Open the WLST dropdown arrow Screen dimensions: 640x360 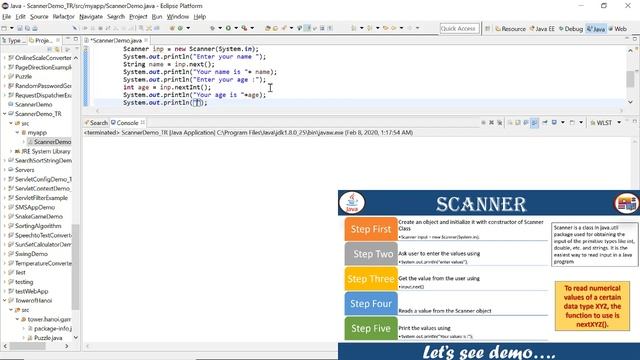pyautogui.click(x=619, y=122)
